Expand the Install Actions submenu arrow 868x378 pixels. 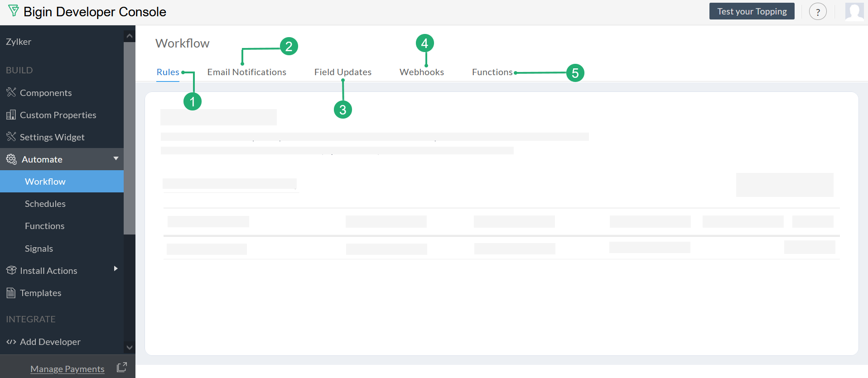116,268
